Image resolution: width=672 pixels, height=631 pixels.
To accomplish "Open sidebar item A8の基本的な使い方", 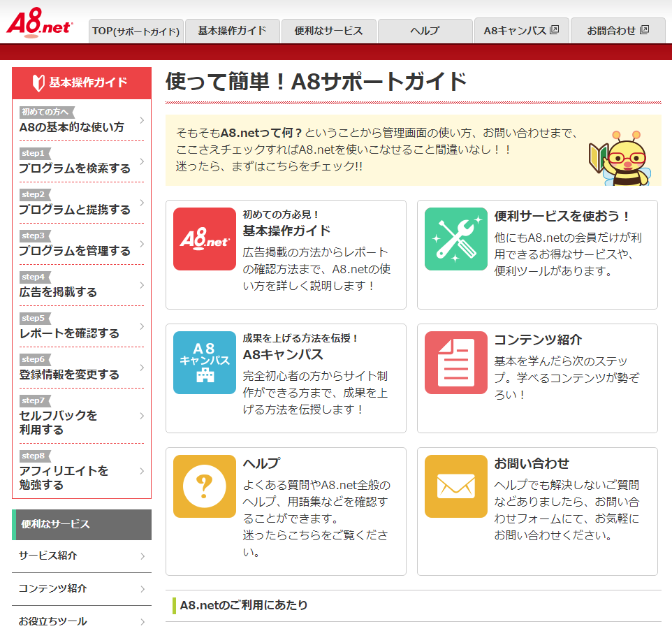I will [x=82, y=120].
